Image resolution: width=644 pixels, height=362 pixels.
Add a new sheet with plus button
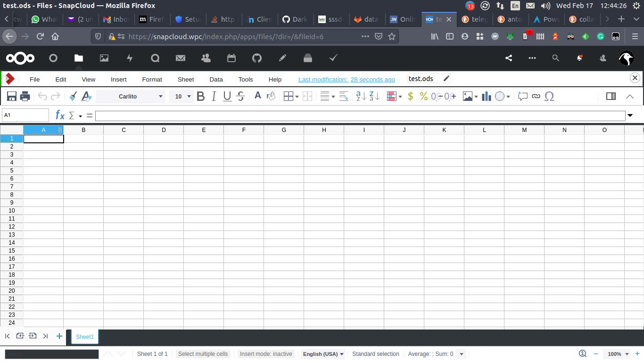59,336
